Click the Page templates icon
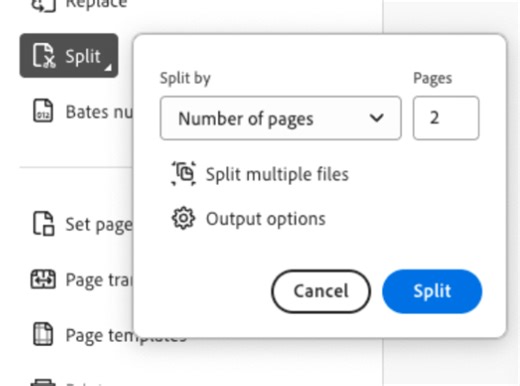Image resolution: width=520 pixels, height=386 pixels. [x=43, y=334]
